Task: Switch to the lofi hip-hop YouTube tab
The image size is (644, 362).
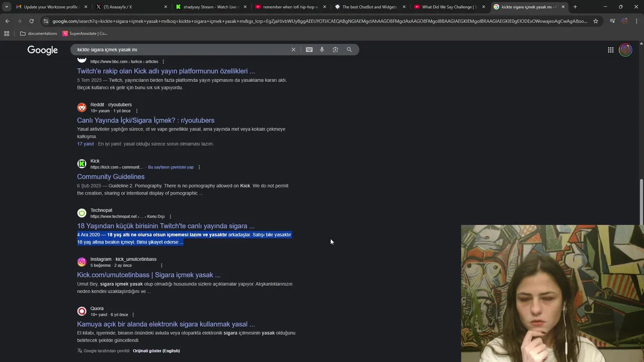Action: (x=291, y=7)
